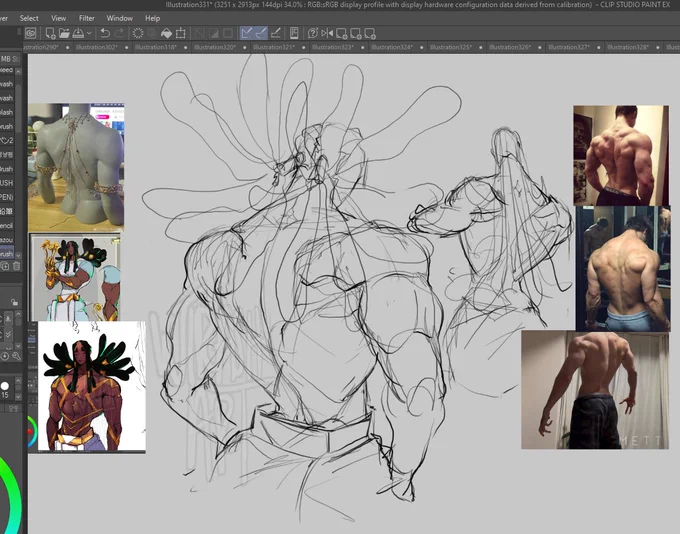Viewport: 680px width, 534px height.
Task: Create a new canvas with the New icon
Action: pos(50,33)
